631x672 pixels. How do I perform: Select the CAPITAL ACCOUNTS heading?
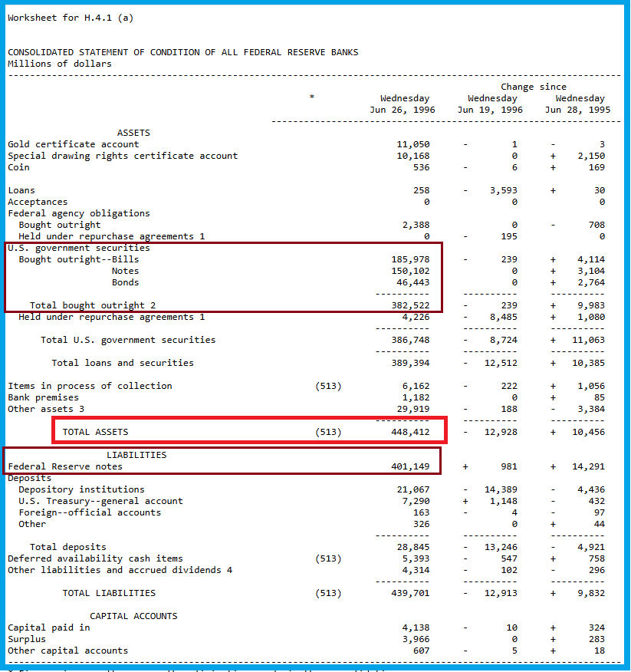click(133, 616)
